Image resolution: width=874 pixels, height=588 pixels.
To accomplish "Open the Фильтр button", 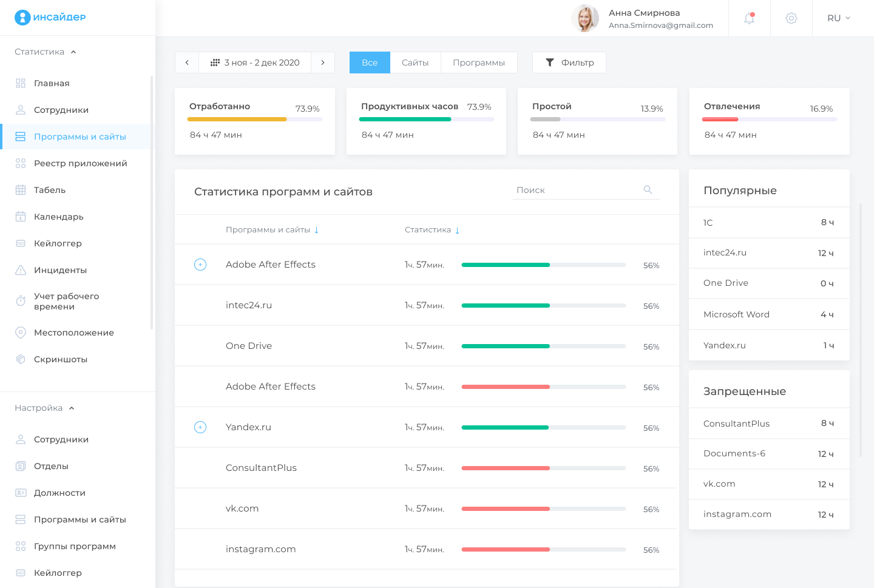I will pyautogui.click(x=569, y=63).
